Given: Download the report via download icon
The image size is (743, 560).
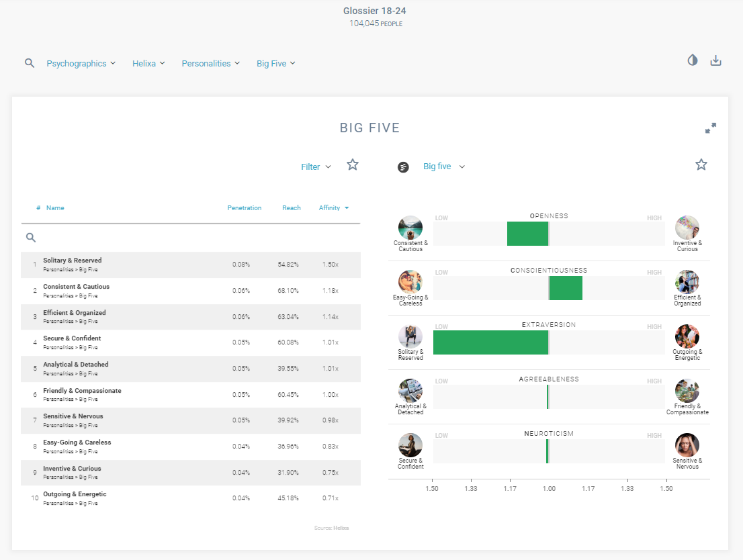Looking at the screenshot, I should pyautogui.click(x=715, y=60).
